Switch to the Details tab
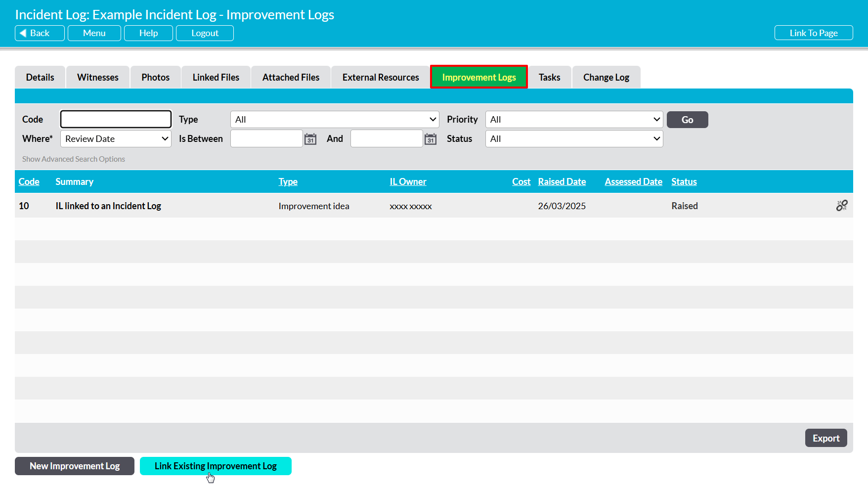The height and width of the screenshot is (491, 868). (x=40, y=77)
